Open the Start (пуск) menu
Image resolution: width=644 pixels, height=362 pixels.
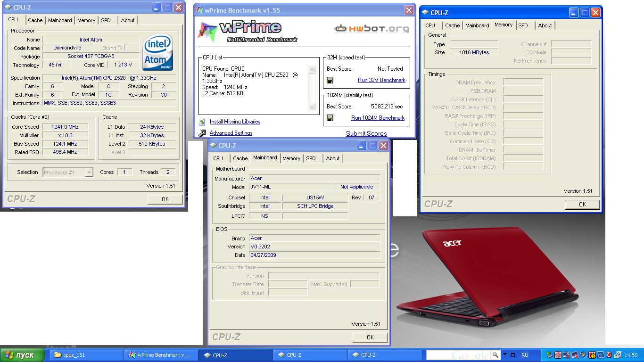pos(23,355)
